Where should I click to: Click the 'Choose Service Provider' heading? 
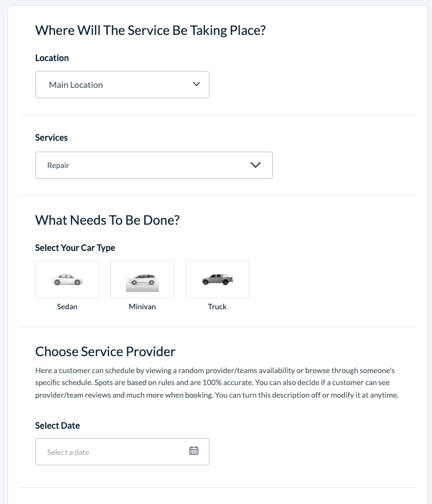point(105,351)
